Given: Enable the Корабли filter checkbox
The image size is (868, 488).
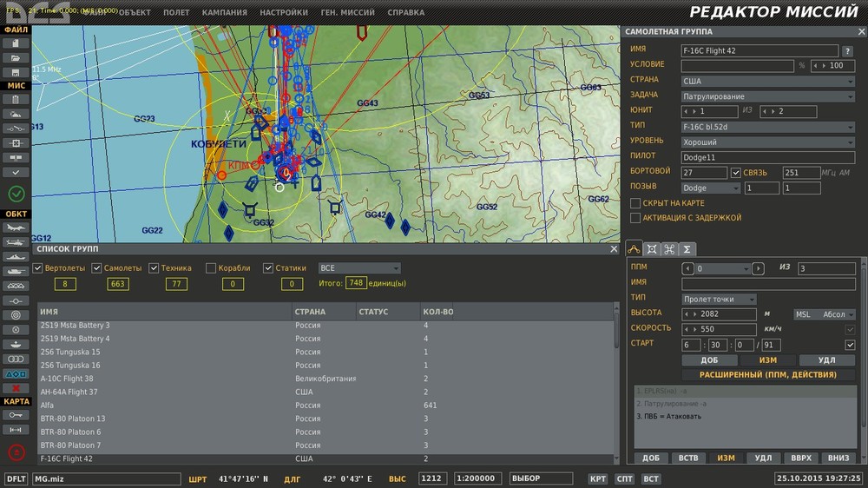Looking at the screenshot, I should (x=211, y=268).
